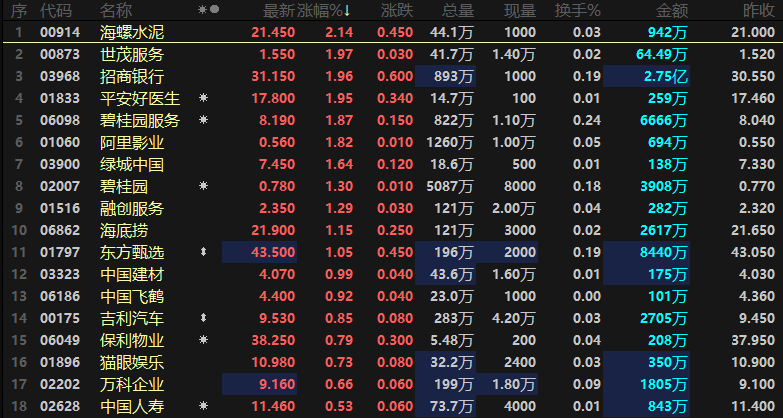Click the 序 column header
Screen dimensions: 783x418
point(19,10)
